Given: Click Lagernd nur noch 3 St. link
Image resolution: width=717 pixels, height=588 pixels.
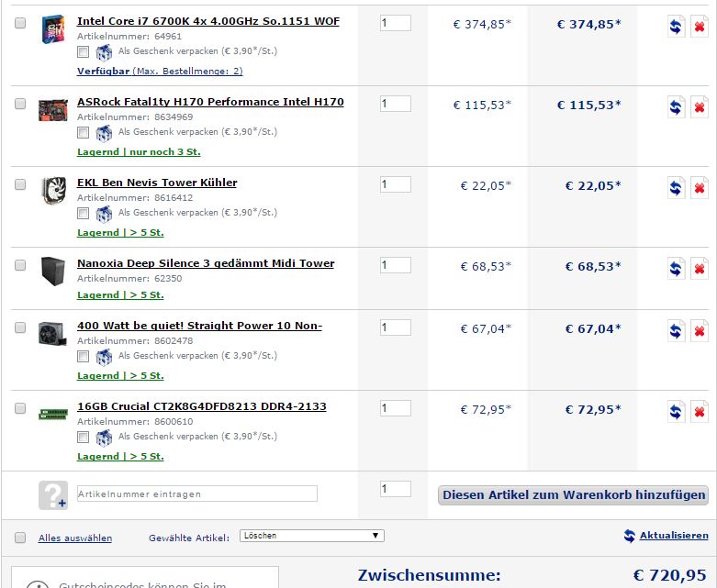Looking at the screenshot, I should (x=139, y=152).
